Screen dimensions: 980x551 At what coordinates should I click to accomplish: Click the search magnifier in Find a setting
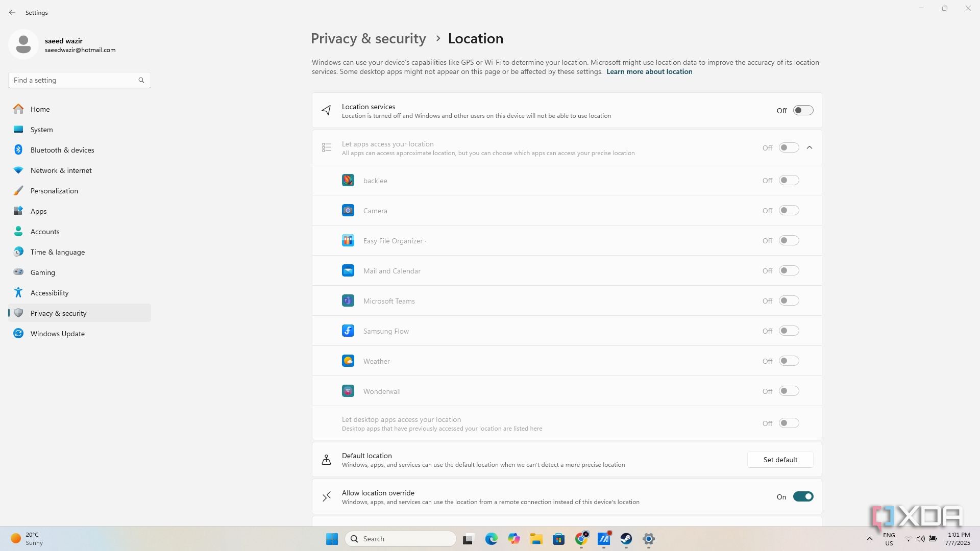(141, 80)
